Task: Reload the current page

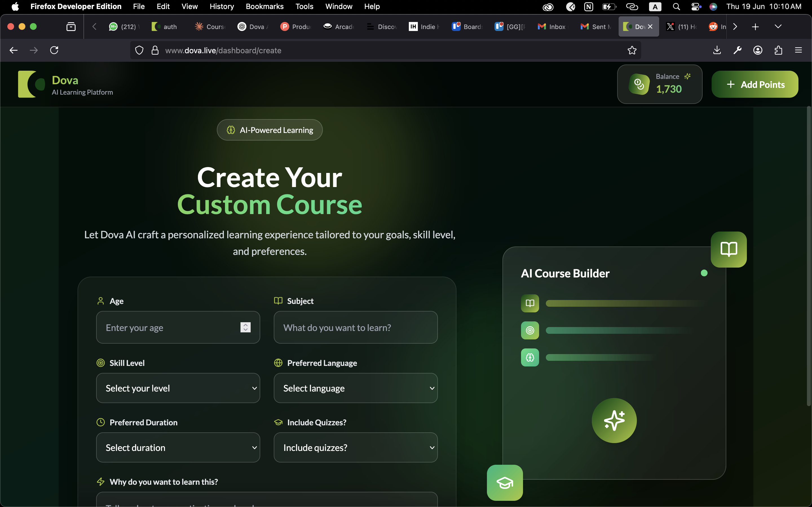Action: coord(54,50)
